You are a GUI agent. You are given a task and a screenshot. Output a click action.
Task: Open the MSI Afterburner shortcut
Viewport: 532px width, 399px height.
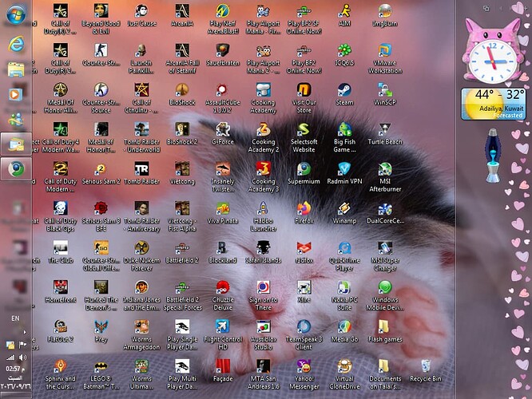pyautogui.click(x=385, y=177)
